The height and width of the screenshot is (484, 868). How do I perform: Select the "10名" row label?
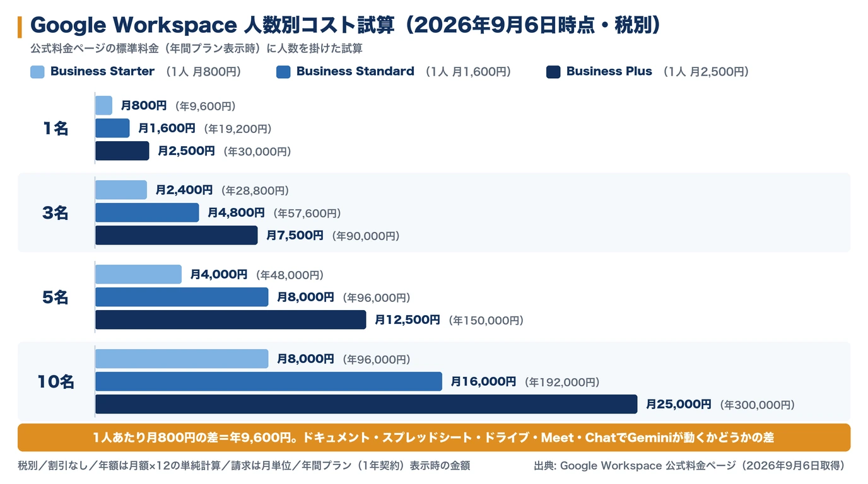(56, 382)
